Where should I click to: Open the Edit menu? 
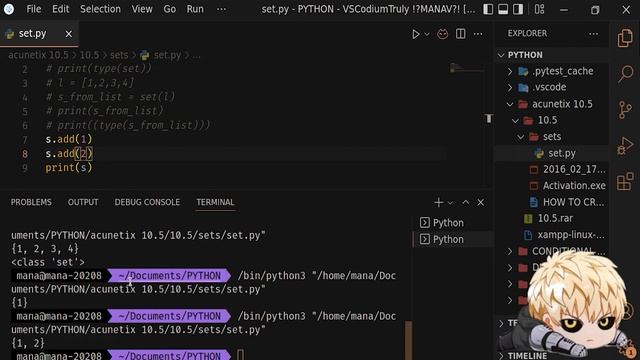pos(60,9)
